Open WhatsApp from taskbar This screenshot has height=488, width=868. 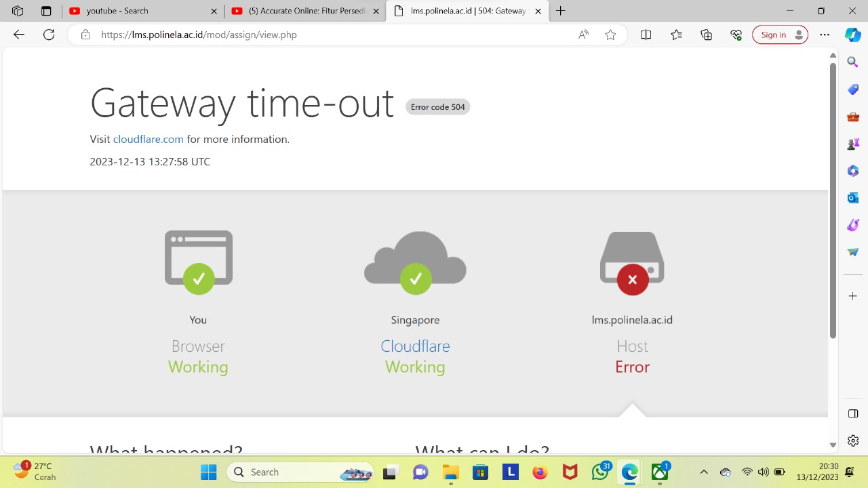point(600,472)
